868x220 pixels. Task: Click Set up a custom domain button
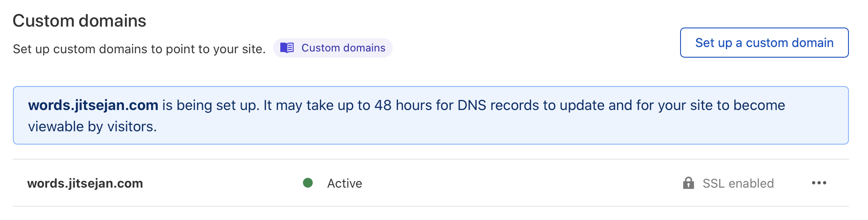pos(764,43)
